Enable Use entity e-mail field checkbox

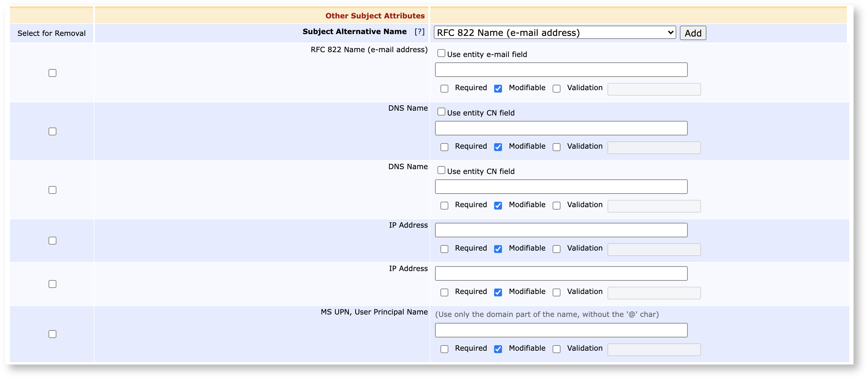pyautogui.click(x=441, y=53)
